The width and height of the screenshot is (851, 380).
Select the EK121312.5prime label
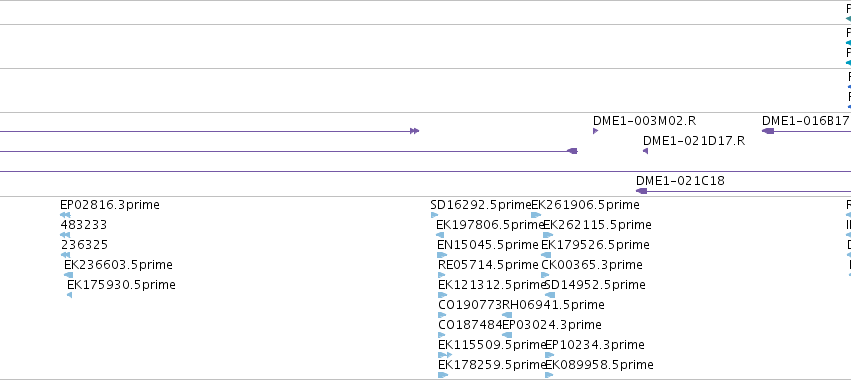click(x=492, y=285)
